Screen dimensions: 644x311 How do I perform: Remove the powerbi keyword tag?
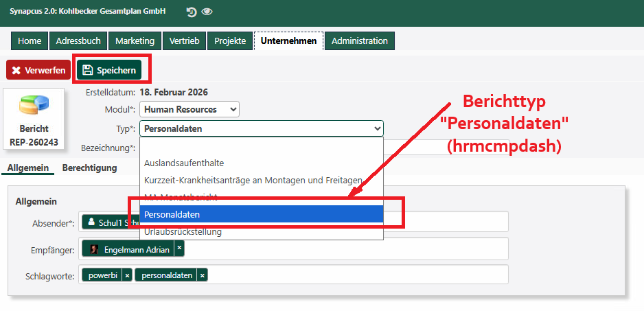point(127,275)
